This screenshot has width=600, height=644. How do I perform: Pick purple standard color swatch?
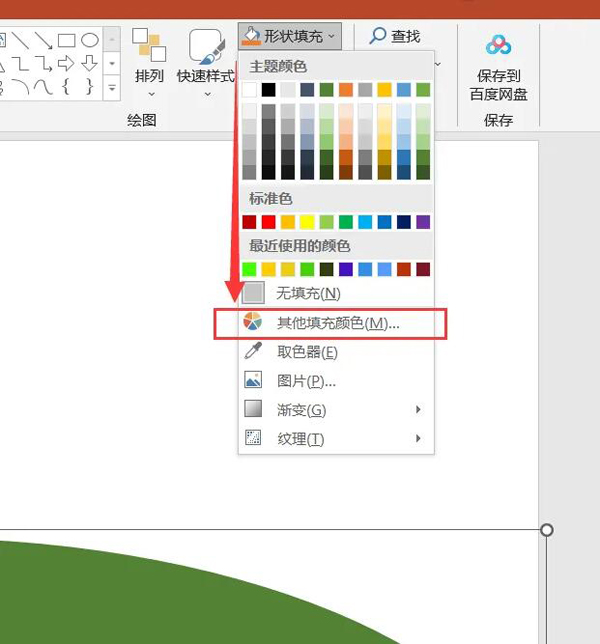[423, 222]
